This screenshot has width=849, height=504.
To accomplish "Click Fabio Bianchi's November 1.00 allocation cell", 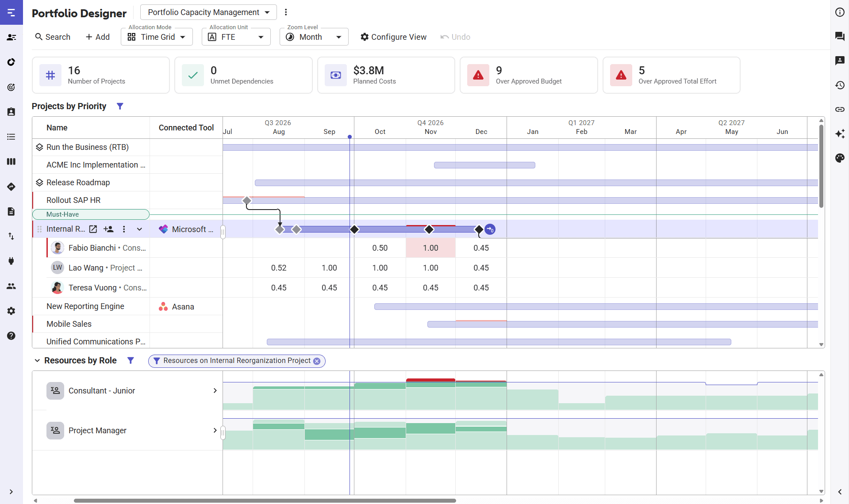I will point(430,248).
